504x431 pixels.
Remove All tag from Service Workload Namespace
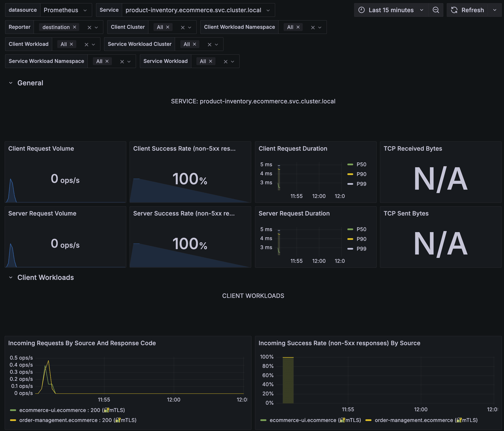(107, 61)
